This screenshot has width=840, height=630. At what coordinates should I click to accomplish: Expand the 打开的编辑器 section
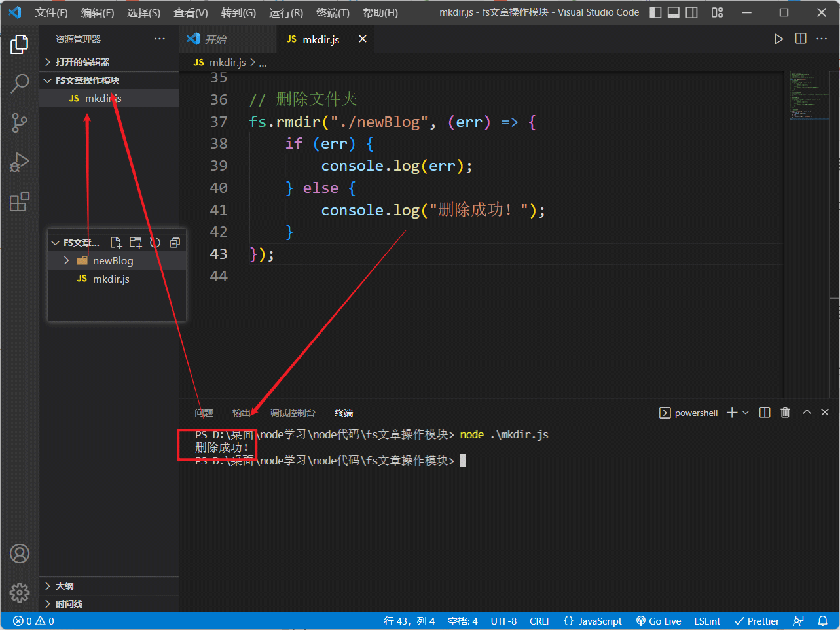(x=109, y=62)
